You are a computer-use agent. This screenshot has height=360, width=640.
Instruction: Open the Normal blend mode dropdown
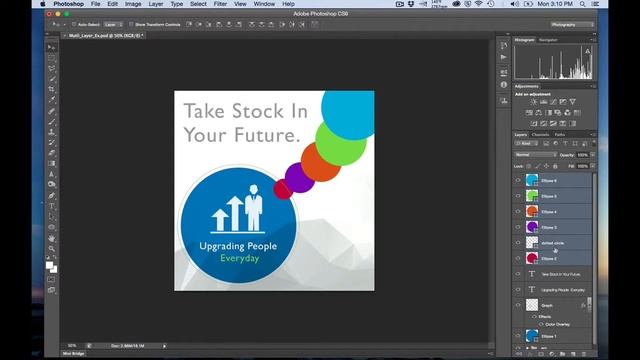point(536,155)
